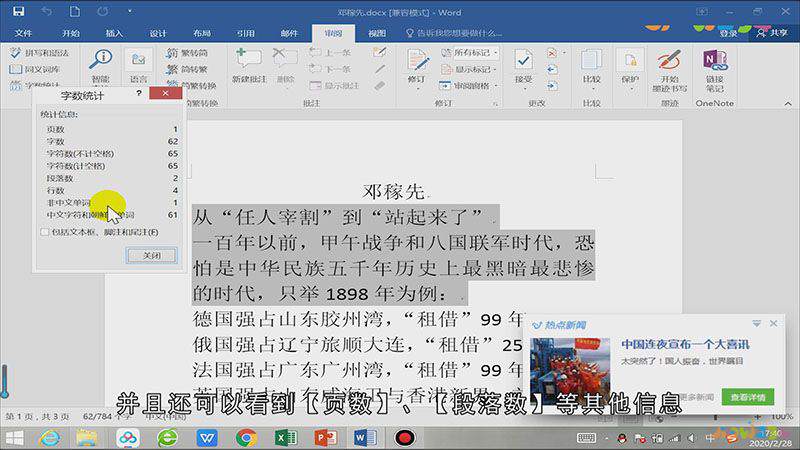
Task: Switch to the 布局 tab
Action: coord(202,33)
